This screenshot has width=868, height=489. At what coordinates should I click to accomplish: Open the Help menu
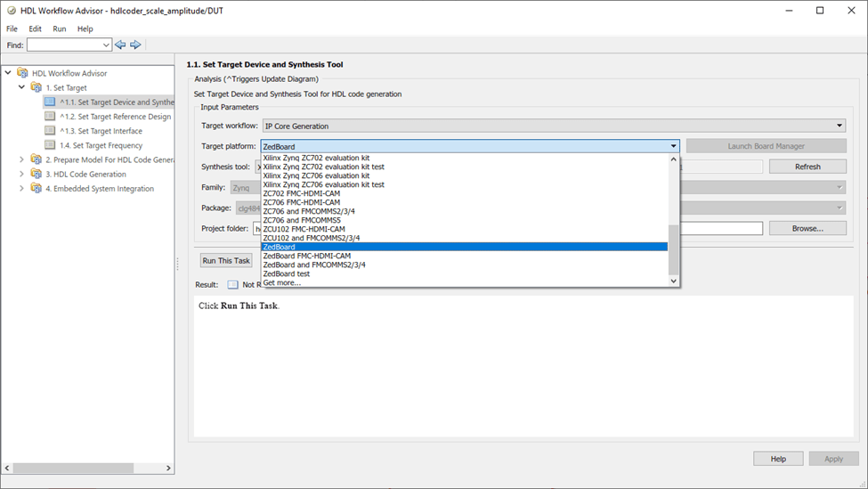pos(85,29)
